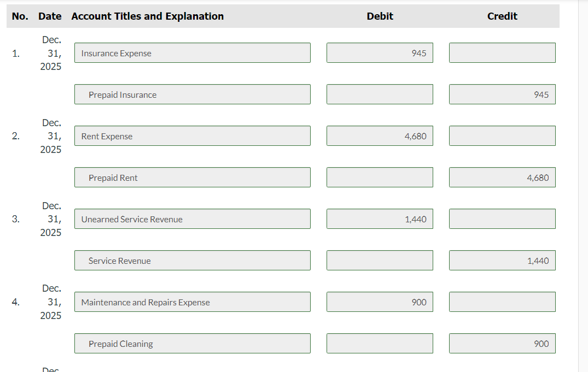Click the Dec. 31, 2025 date of entry 2
588x372 pixels.
(x=51, y=136)
